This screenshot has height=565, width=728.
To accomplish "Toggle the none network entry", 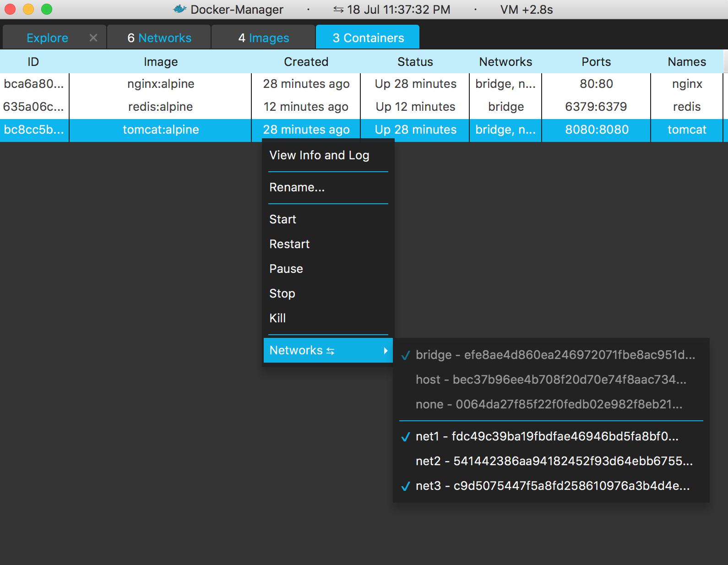I will click(551, 404).
